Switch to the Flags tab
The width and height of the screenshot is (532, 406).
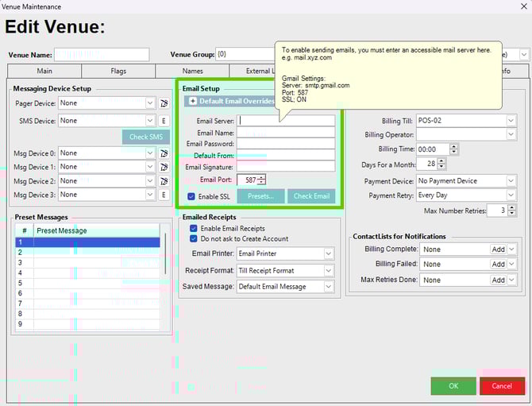click(118, 72)
